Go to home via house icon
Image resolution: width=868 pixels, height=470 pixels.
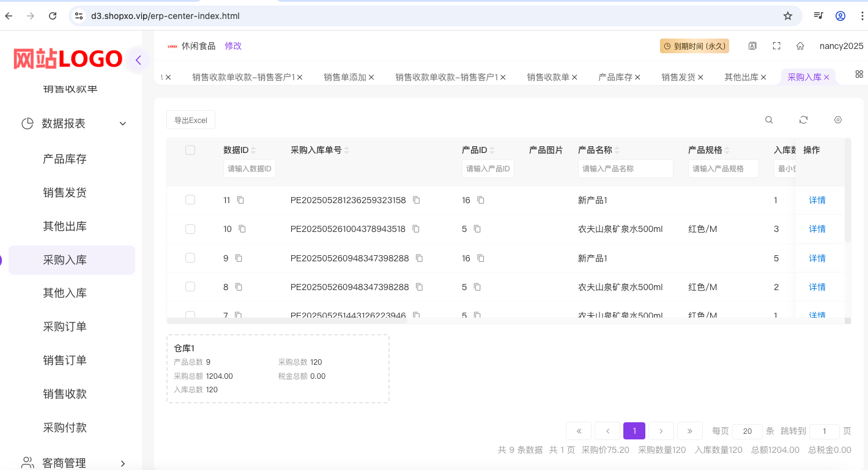(800, 46)
